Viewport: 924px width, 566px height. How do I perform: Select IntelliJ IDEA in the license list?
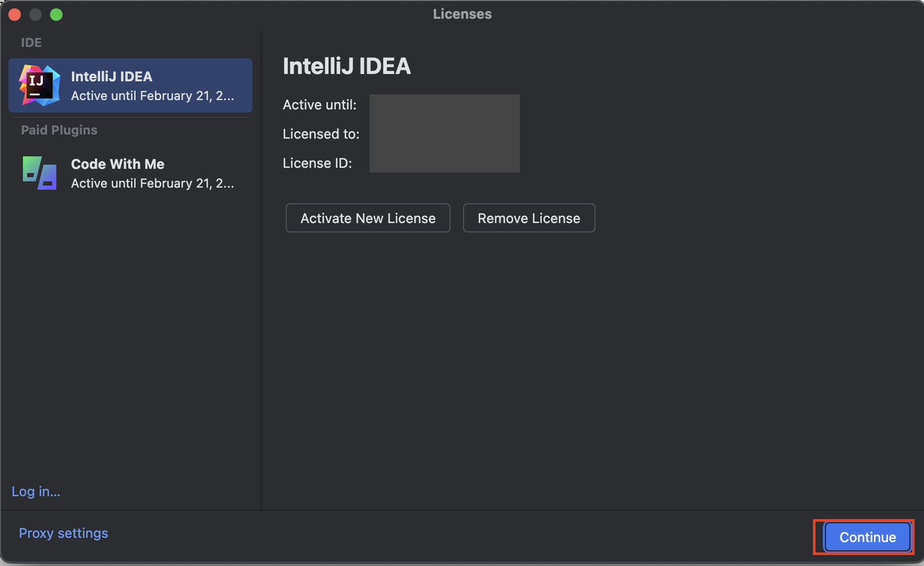click(x=130, y=85)
